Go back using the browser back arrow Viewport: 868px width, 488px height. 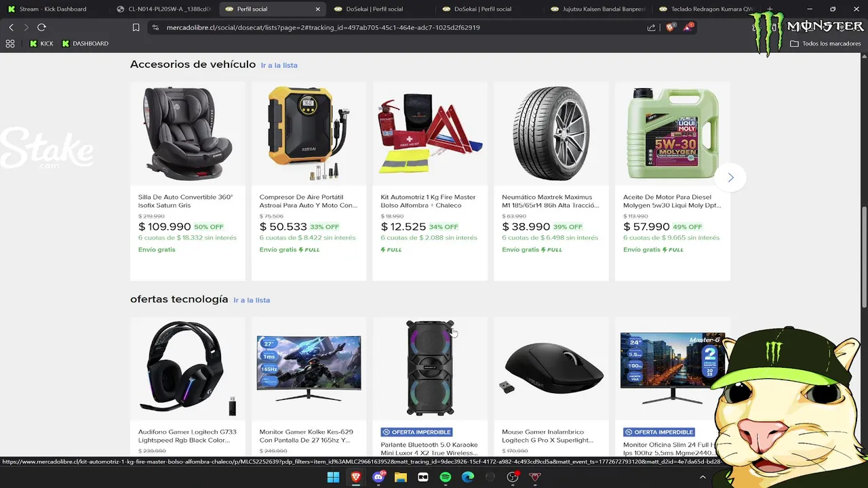coord(11,27)
